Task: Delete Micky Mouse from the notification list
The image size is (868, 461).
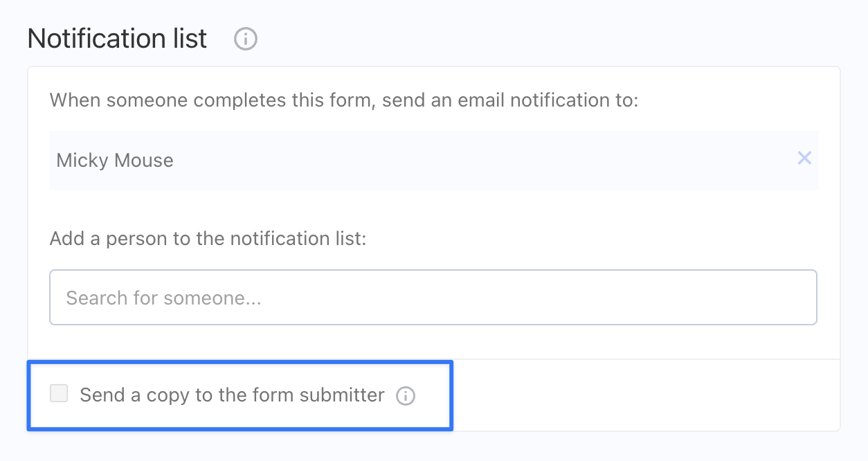Action: [804, 159]
